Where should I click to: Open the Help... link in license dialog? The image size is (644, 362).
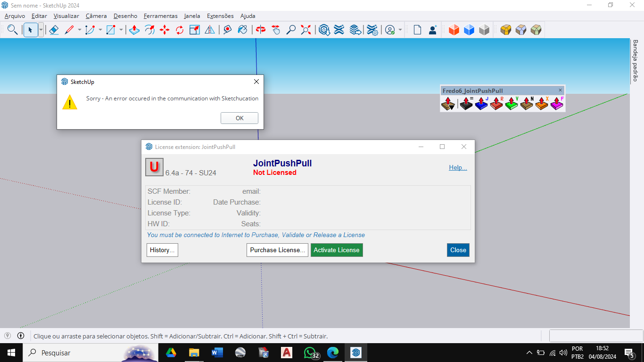pos(458,167)
